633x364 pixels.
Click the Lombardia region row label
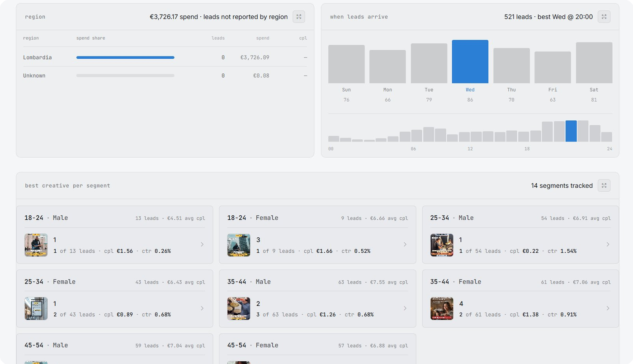click(38, 57)
